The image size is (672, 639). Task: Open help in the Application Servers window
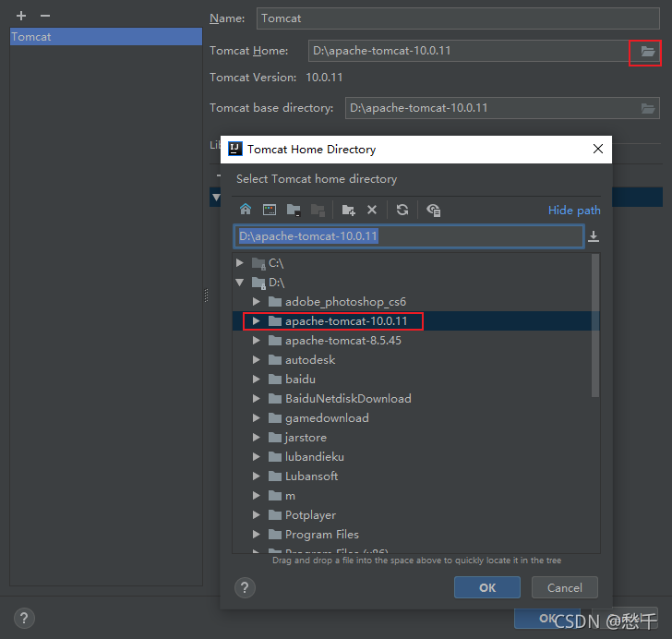click(24, 618)
